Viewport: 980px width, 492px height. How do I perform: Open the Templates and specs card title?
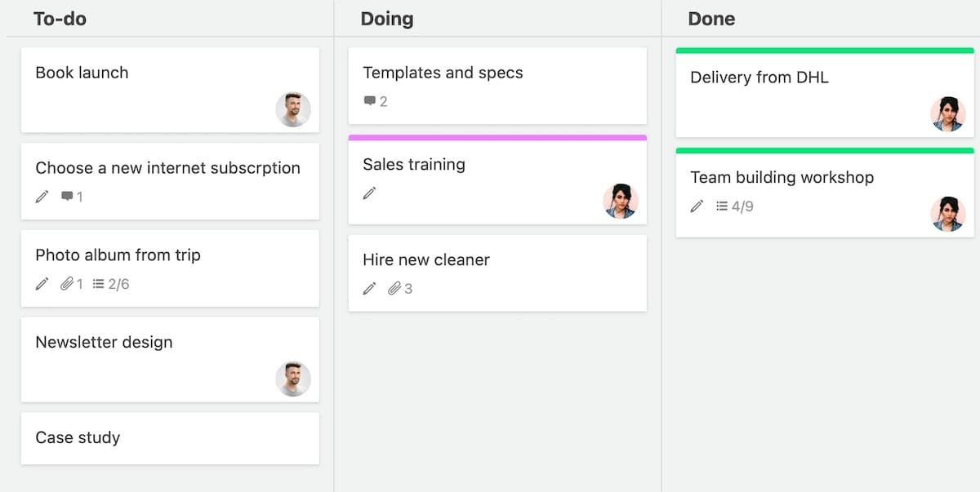point(443,73)
